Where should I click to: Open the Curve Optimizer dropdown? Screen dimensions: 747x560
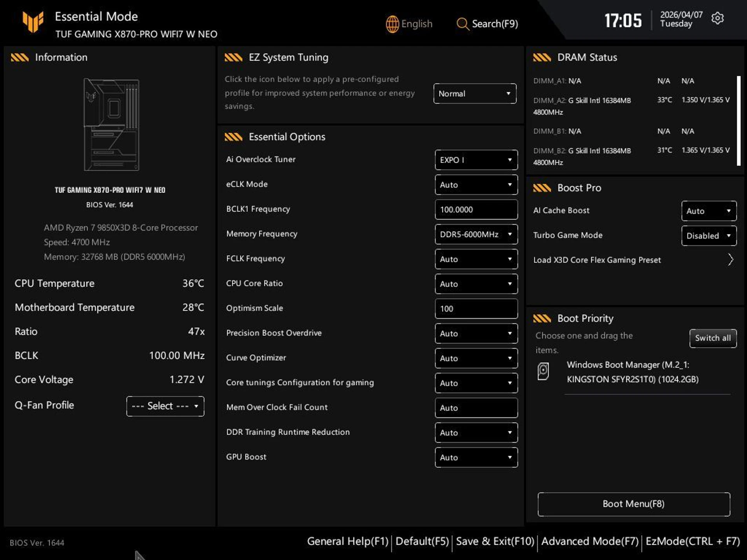476,358
